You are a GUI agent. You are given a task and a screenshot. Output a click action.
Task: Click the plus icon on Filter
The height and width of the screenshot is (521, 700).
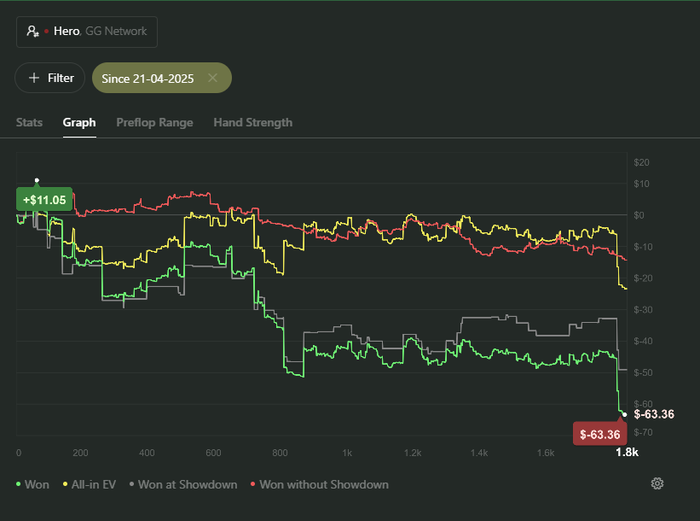(x=34, y=78)
